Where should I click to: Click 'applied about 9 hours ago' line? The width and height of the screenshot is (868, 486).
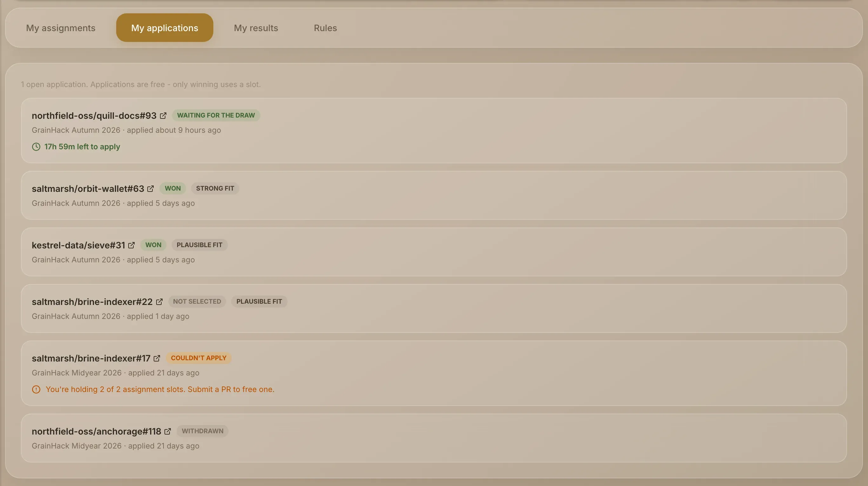(x=126, y=130)
